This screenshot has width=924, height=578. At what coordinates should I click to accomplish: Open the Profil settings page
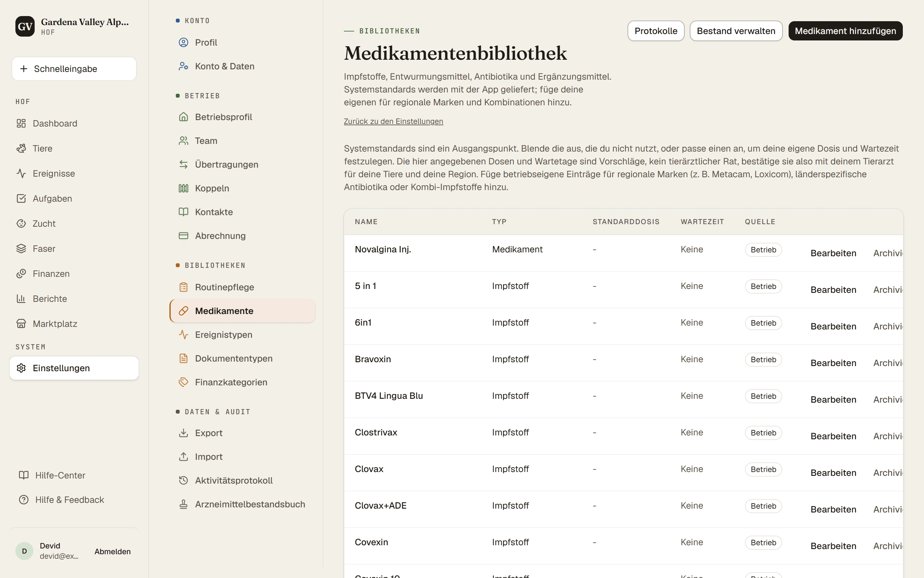[x=242, y=42]
